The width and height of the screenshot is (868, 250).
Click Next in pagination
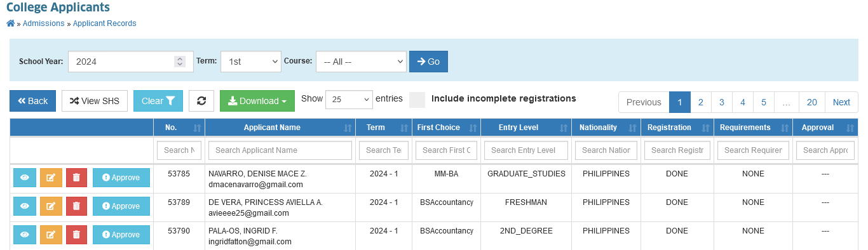(841, 102)
